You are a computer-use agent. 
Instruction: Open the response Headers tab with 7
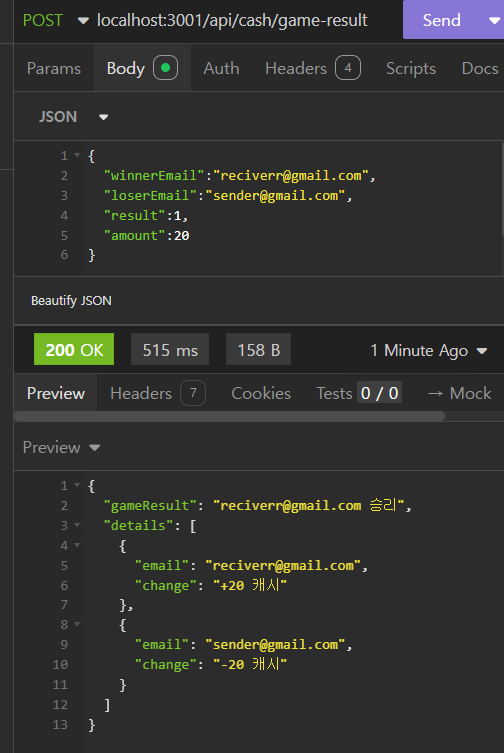click(x=158, y=393)
